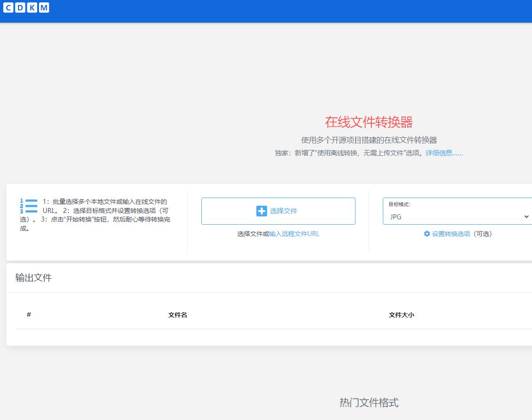Click the chevron arrow of the format selector

point(526,217)
